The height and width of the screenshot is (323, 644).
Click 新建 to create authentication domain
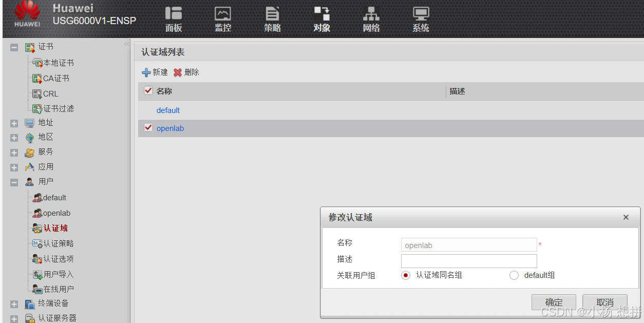(x=155, y=72)
